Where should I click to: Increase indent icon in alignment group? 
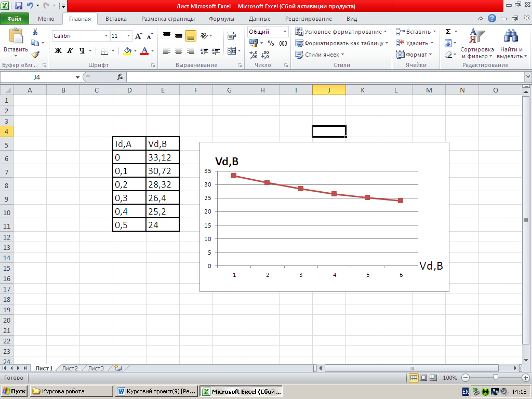[x=216, y=51]
